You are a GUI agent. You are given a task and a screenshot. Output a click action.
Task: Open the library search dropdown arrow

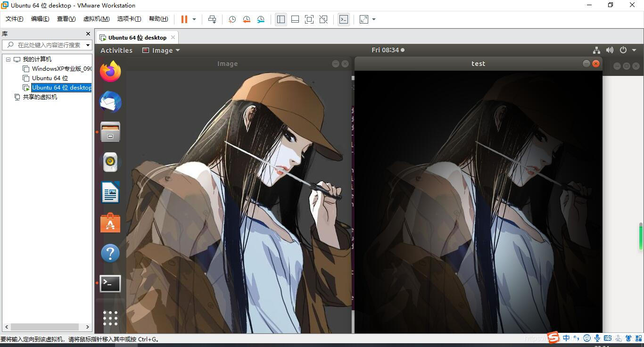(88, 45)
